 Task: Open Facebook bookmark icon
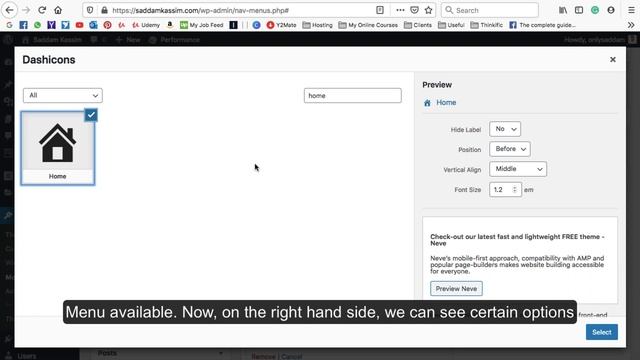pyautogui.click(x=24, y=25)
